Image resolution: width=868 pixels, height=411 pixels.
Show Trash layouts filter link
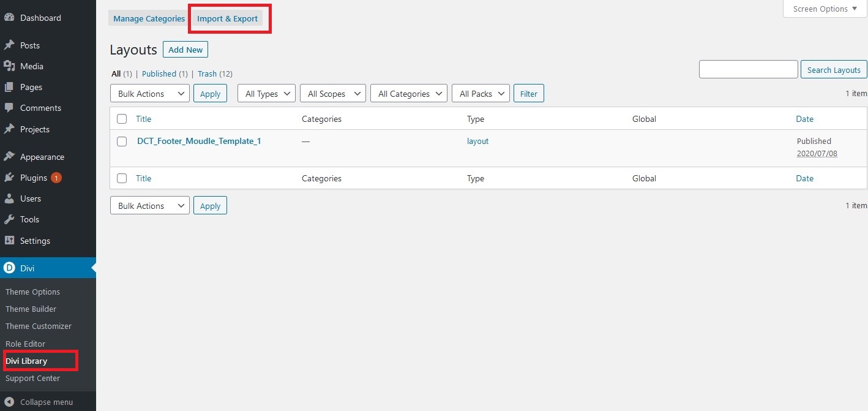coord(207,74)
